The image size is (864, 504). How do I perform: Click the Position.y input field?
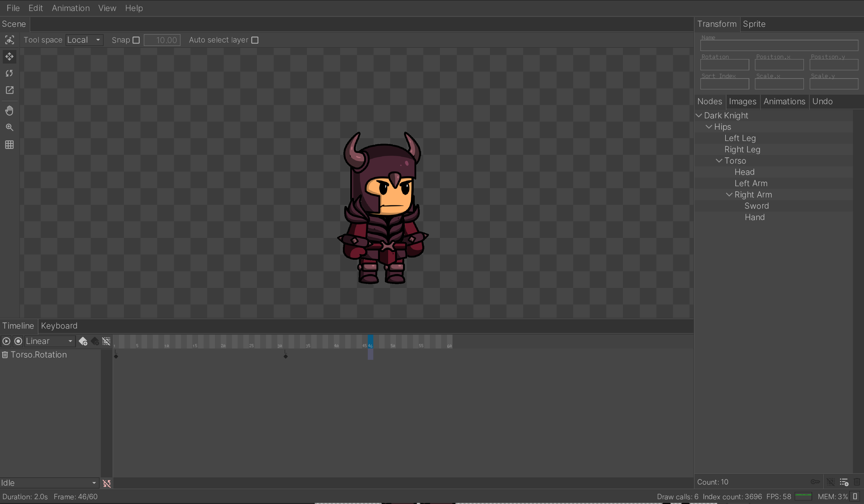point(834,65)
